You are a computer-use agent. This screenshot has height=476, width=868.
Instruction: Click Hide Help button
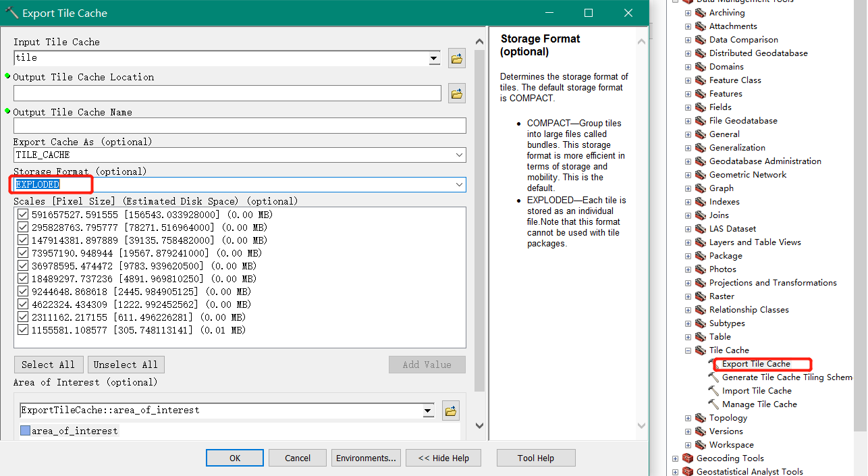click(x=443, y=458)
